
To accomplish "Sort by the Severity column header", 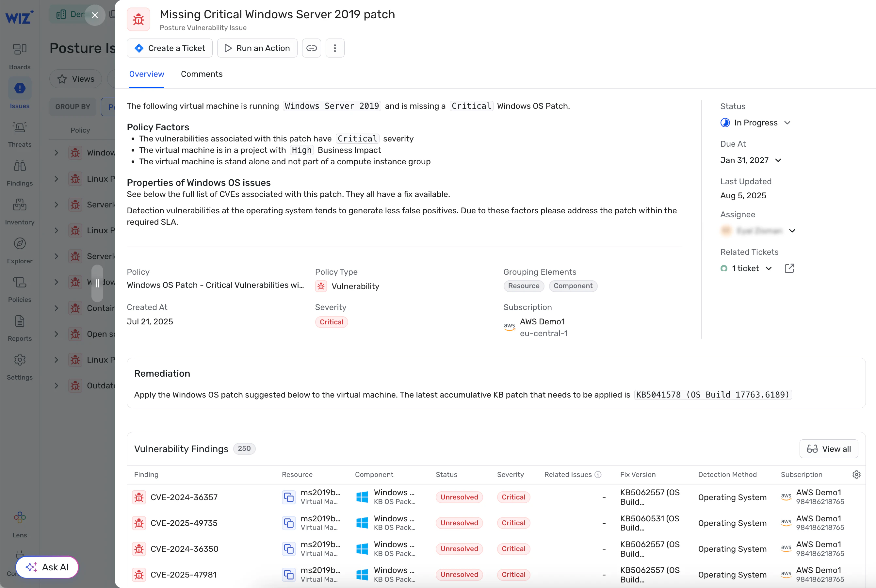I will click(x=510, y=474).
